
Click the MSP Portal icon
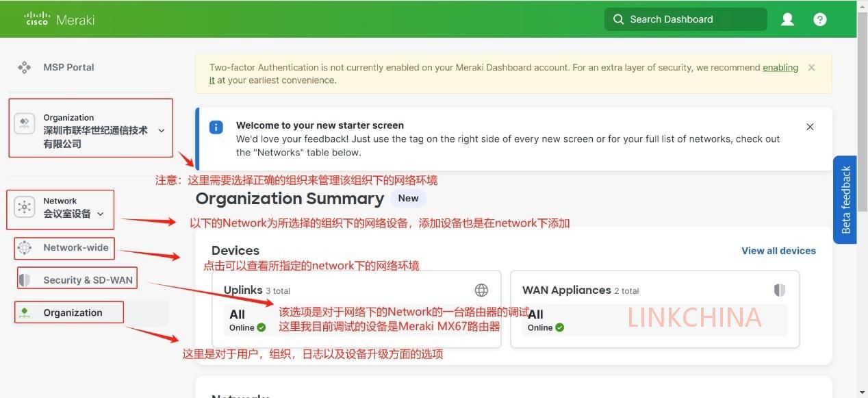click(x=25, y=67)
